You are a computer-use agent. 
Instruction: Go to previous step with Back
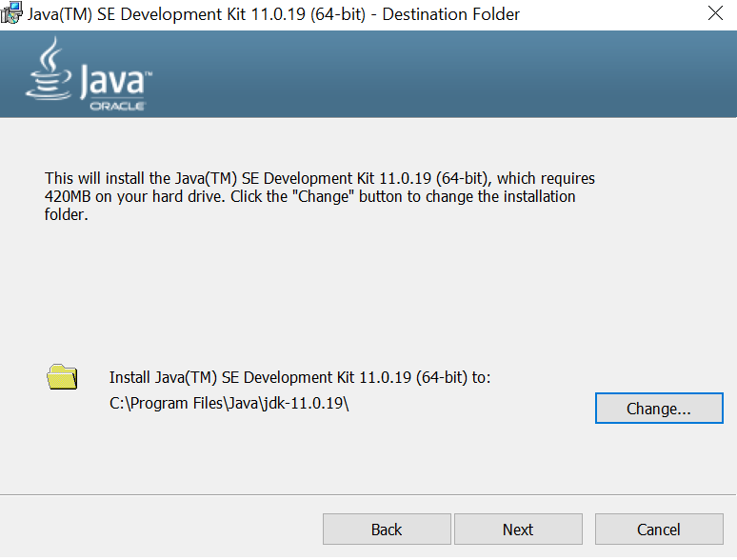click(387, 529)
